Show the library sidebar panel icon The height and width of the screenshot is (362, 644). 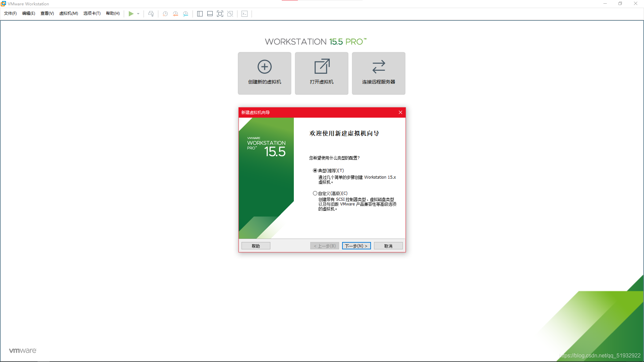(x=200, y=14)
